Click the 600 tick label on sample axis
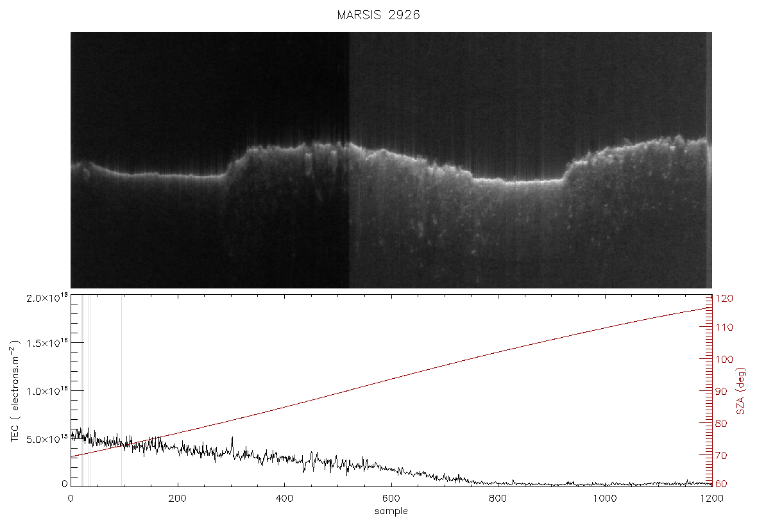 391,498
